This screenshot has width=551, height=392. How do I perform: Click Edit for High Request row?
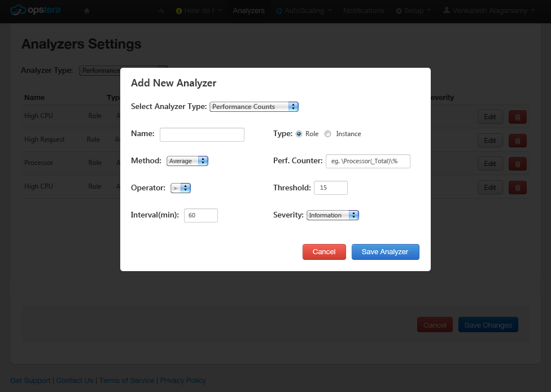point(490,141)
